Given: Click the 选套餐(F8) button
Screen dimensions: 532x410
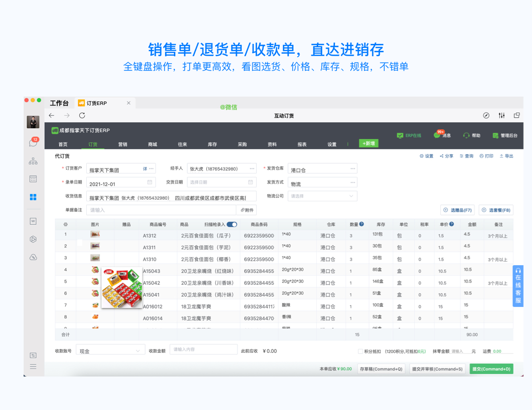Looking at the screenshot, I should [x=496, y=210].
